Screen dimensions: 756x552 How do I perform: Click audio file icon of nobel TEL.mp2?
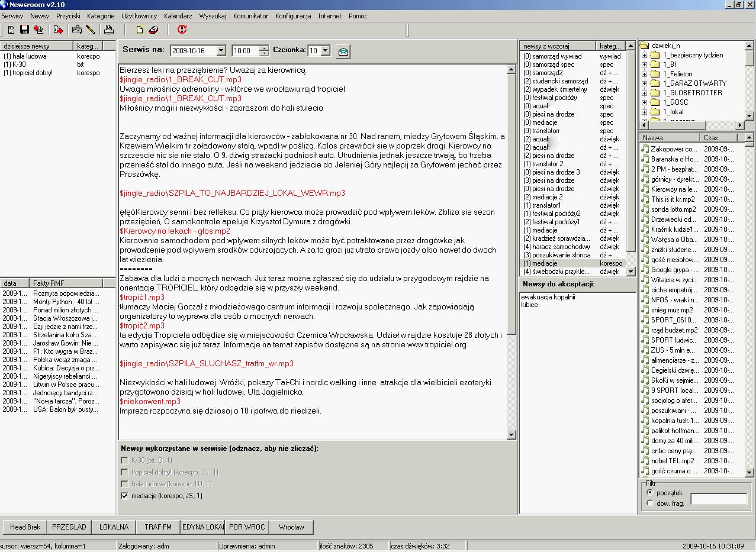click(646, 461)
